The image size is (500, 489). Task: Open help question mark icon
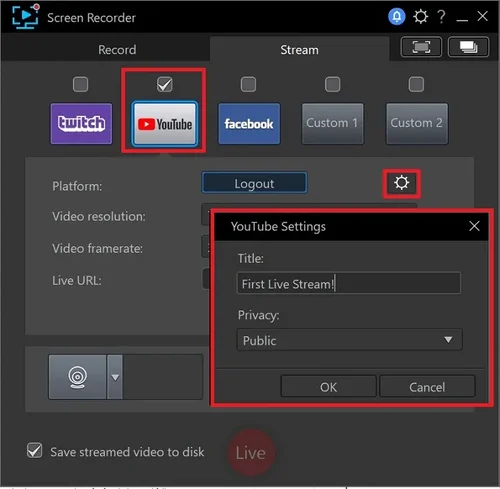[x=441, y=16]
